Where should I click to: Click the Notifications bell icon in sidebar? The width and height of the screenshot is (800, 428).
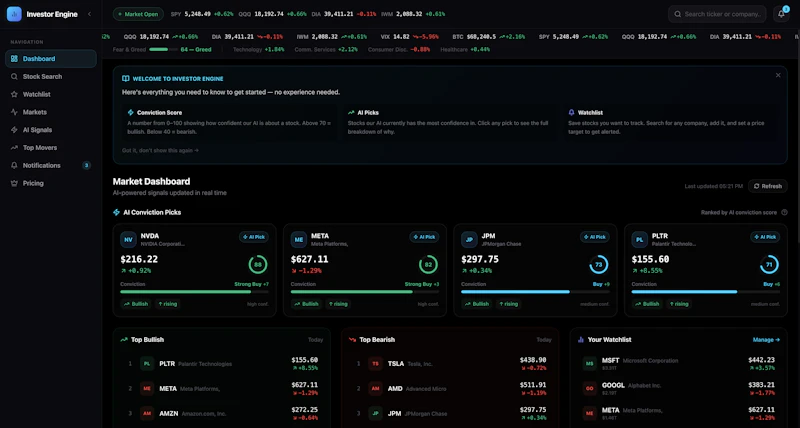[14, 165]
